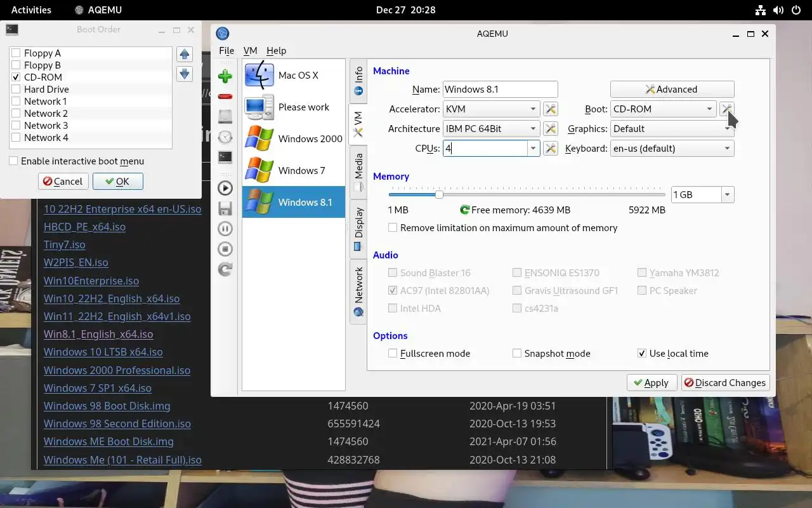
Task: Enable Floppy A in Boot Order
Action: click(16, 53)
